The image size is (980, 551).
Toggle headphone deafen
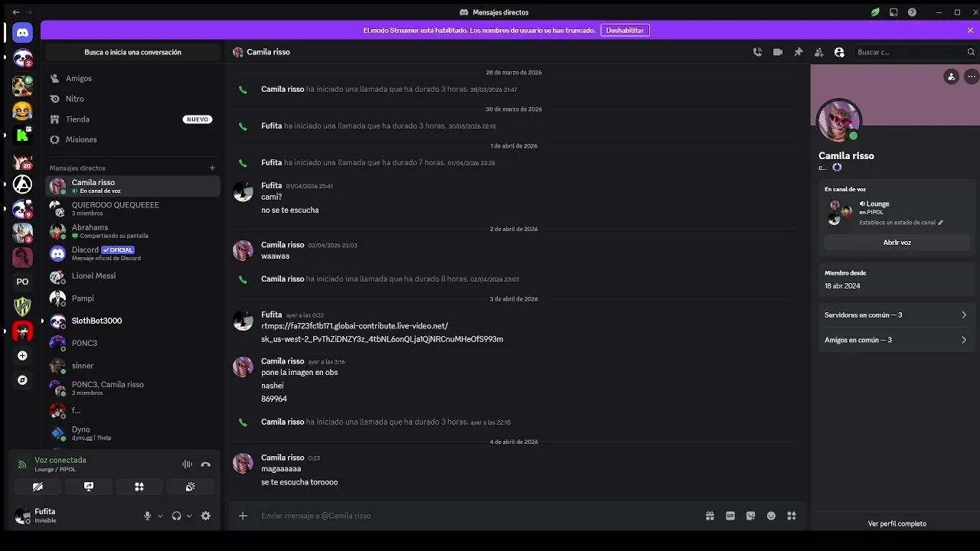pos(176,516)
